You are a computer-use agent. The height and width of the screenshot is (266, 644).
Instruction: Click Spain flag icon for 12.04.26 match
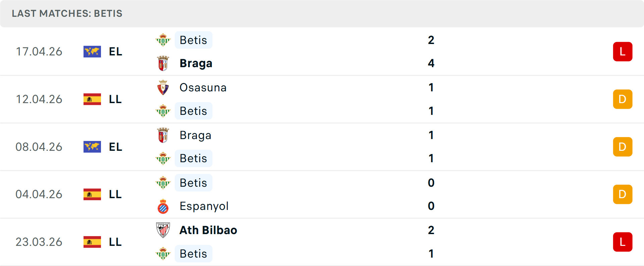click(92, 99)
